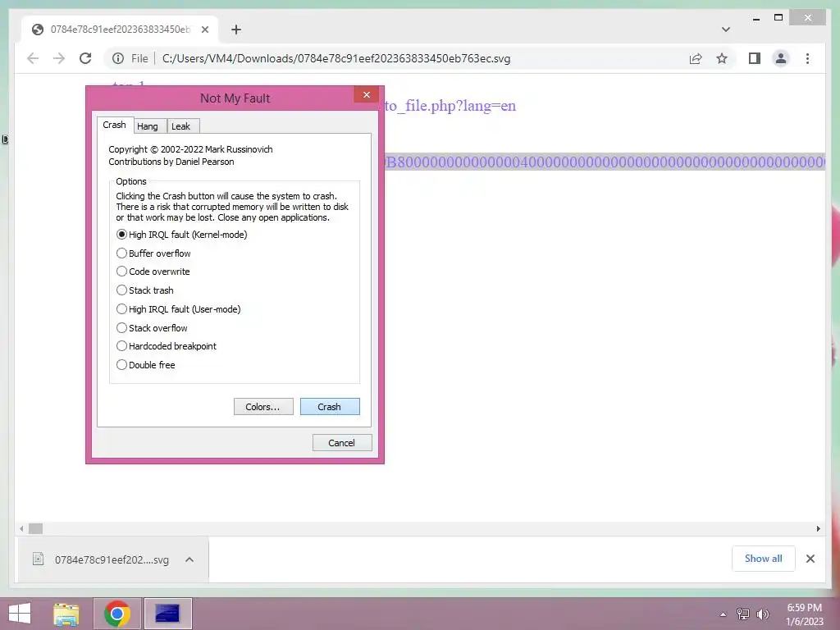
Task: View site information icon in address bar
Action: pos(118,58)
